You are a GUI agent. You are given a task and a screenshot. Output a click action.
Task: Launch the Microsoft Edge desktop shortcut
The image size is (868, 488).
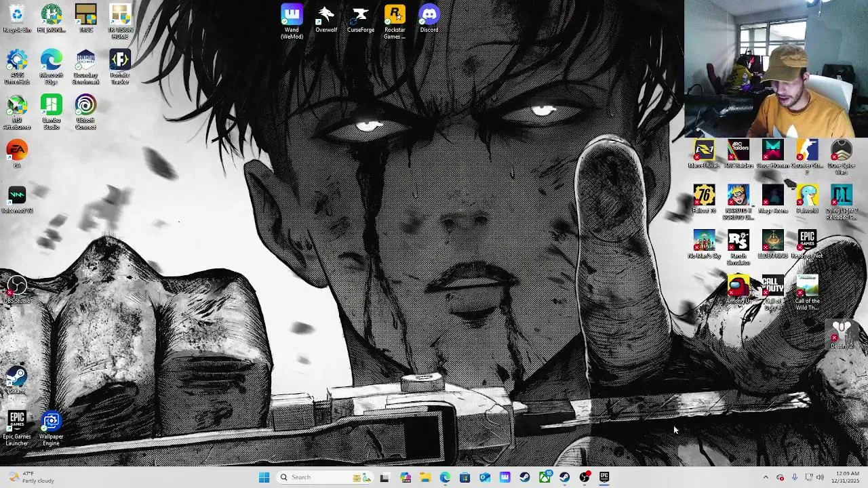52,68
